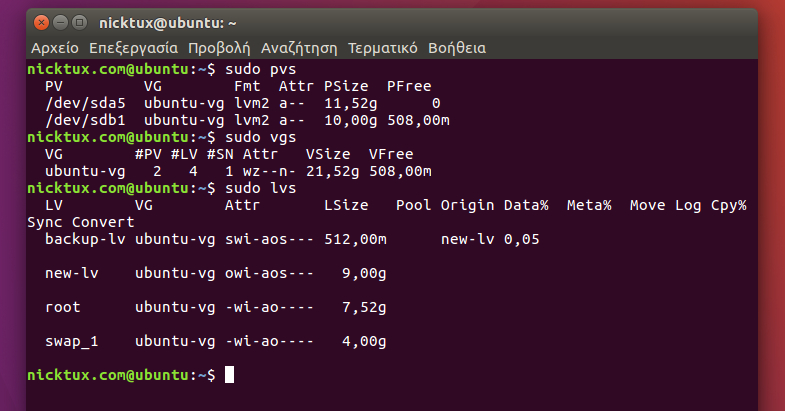The image size is (785, 411).
Task: Open the Τερματικό menu
Action: (x=383, y=47)
